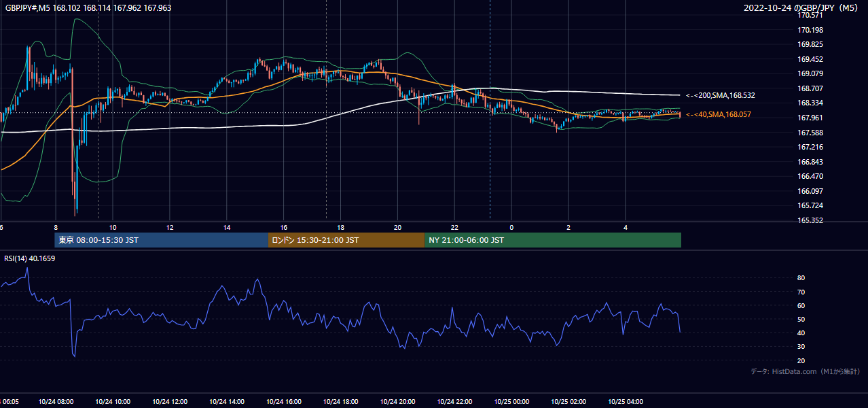Image resolution: width=868 pixels, height=408 pixels.
Task: Click the RSI scale value 40
Action: pyautogui.click(x=801, y=333)
